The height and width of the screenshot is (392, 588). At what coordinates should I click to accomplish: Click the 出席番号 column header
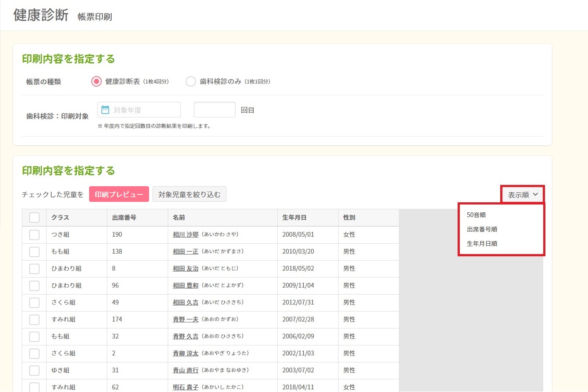[x=137, y=218]
